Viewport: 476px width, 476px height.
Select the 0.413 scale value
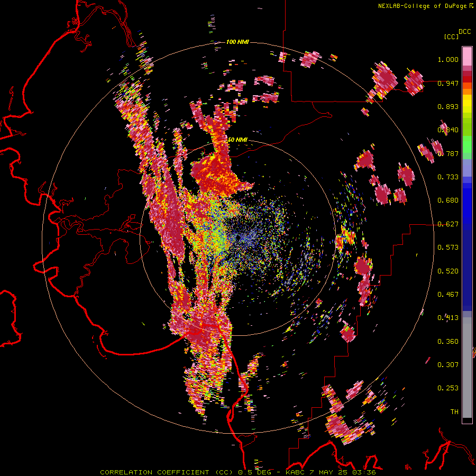(x=448, y=318)
